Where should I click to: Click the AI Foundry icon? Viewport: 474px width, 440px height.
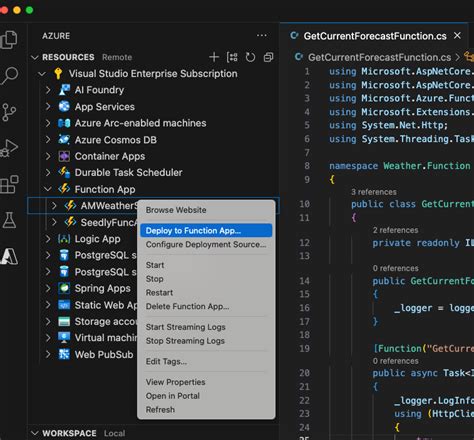(x=64, y=90)
